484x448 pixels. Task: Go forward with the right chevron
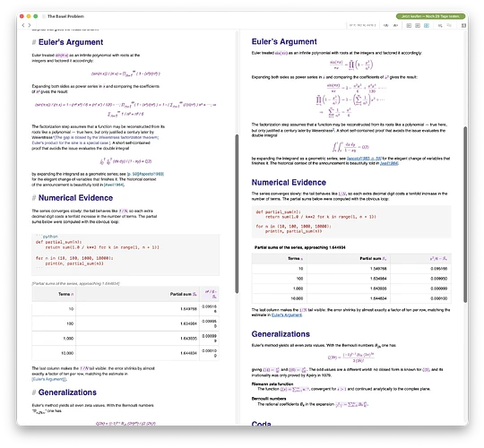point(30,25)
